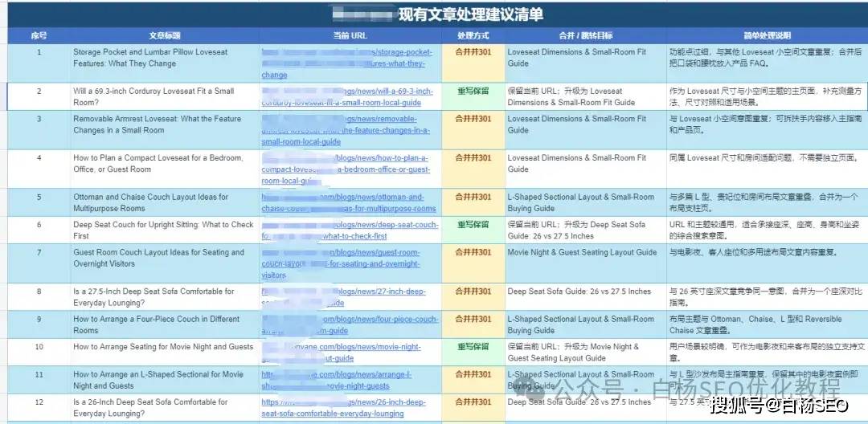
Task: Click sequence number 7 in the 序号 column
Action: click(x=39, y=253)
